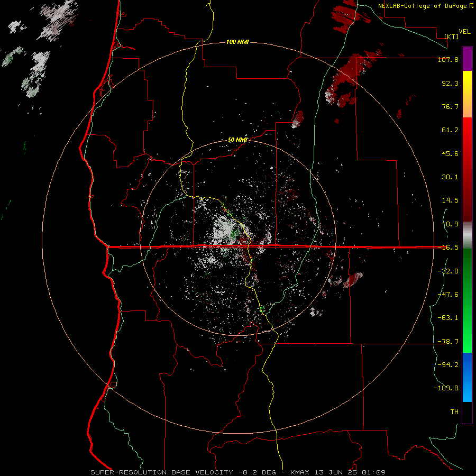
Task: Pick the green segment of the color bar
Action: pos(467,300)
